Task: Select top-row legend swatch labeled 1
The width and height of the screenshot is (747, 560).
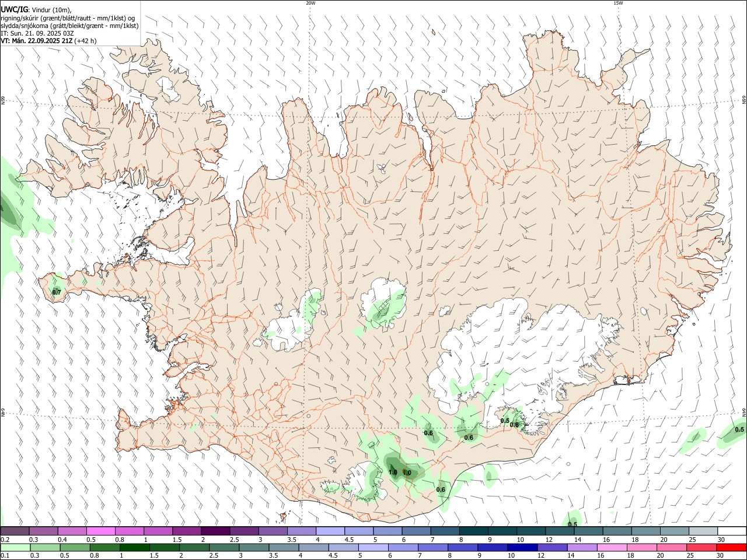Action: 158,531
